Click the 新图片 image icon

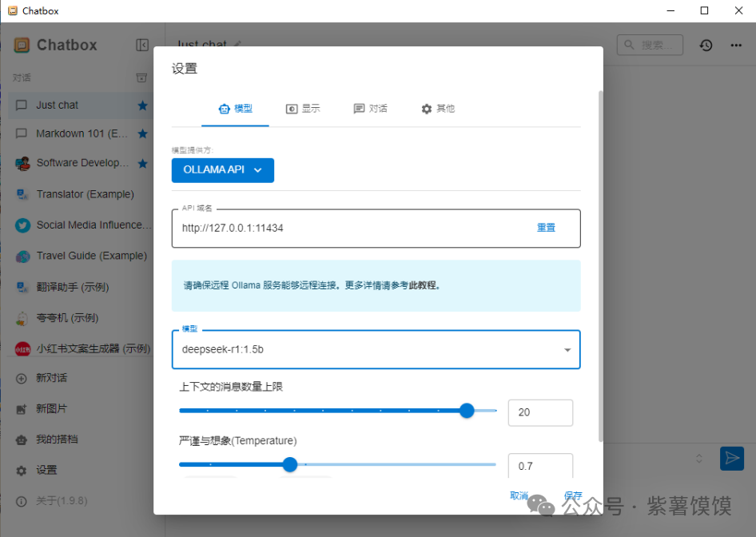point(22,409)
